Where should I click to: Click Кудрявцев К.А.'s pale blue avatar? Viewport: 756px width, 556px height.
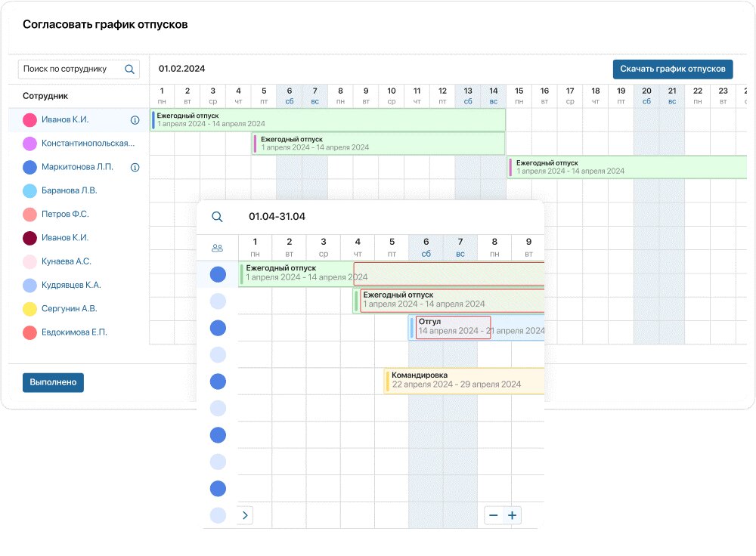tap(30, 286)
